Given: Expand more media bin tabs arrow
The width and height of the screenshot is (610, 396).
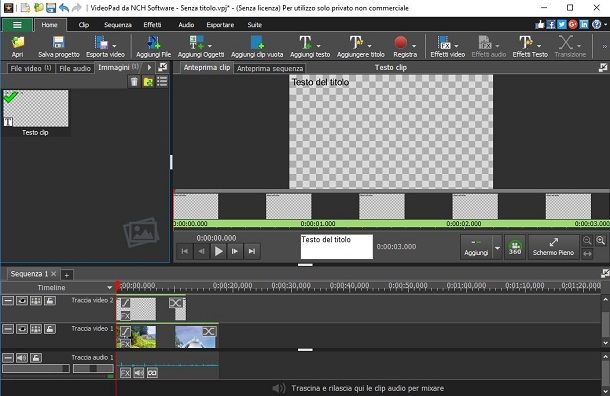Looking at the screenshot, I should [x=149, y=68].
